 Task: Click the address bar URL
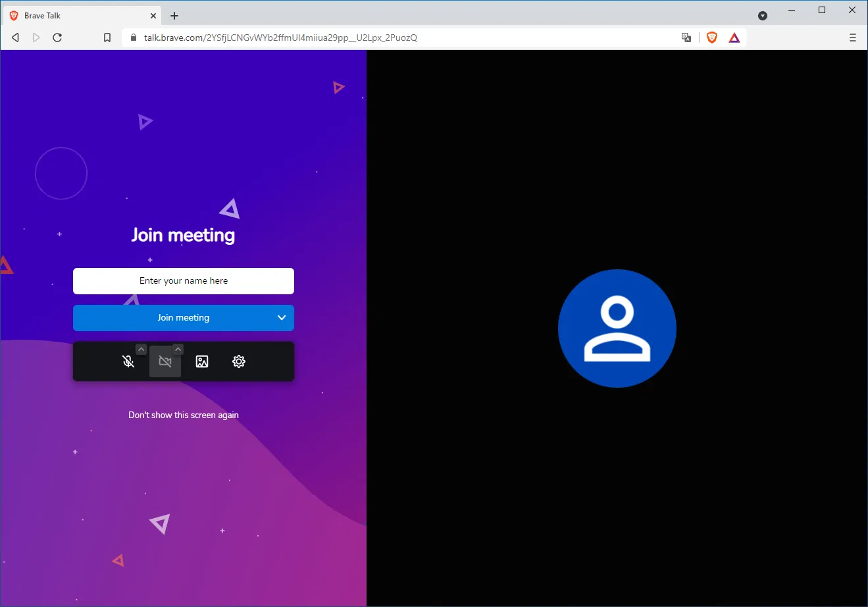[x=281, y=38]
